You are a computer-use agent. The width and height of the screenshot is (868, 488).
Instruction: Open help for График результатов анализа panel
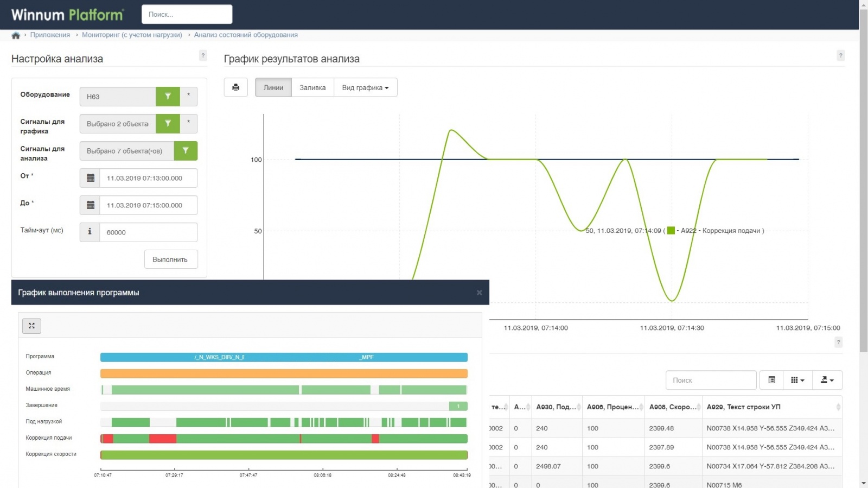pos(840,55)
